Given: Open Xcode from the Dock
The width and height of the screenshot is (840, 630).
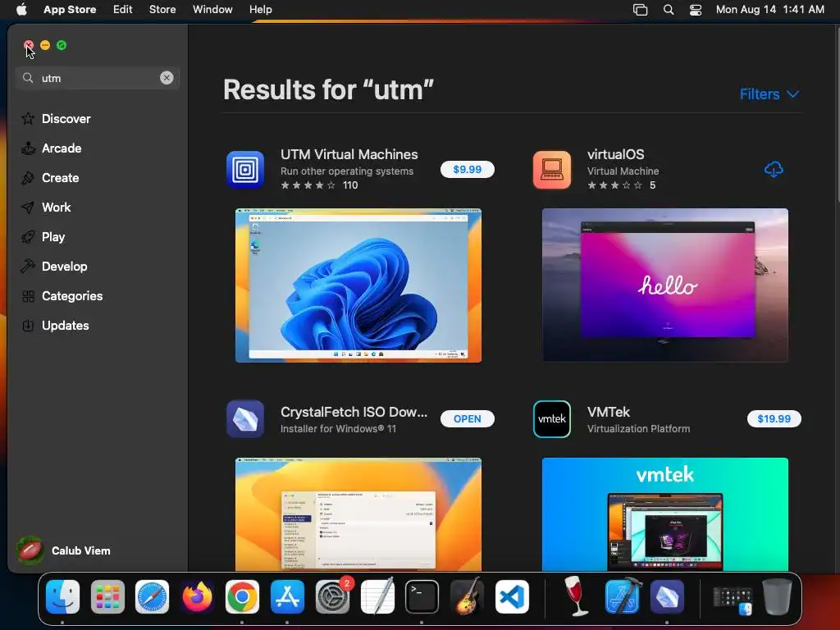Looking at the screenshot, I should coord(623,597).
